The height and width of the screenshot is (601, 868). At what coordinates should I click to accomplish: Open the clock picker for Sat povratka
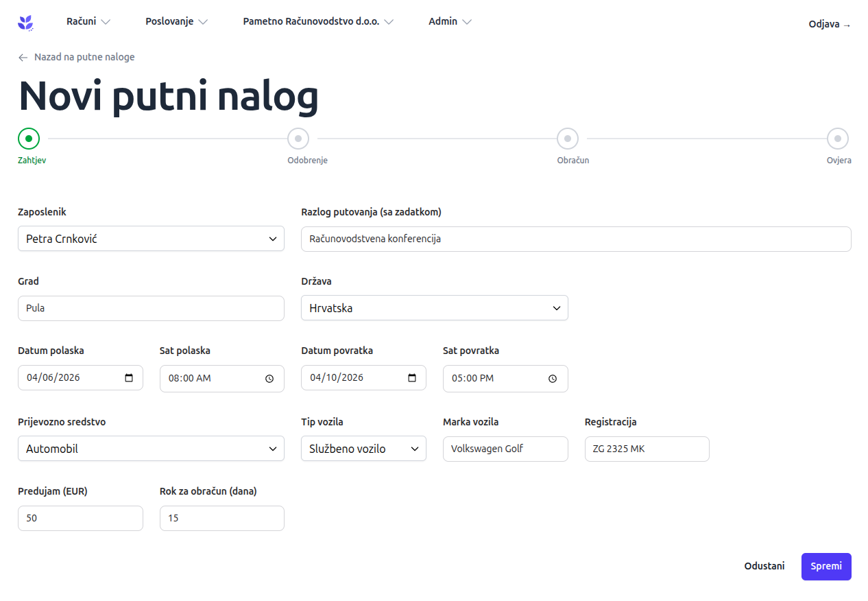552,378
